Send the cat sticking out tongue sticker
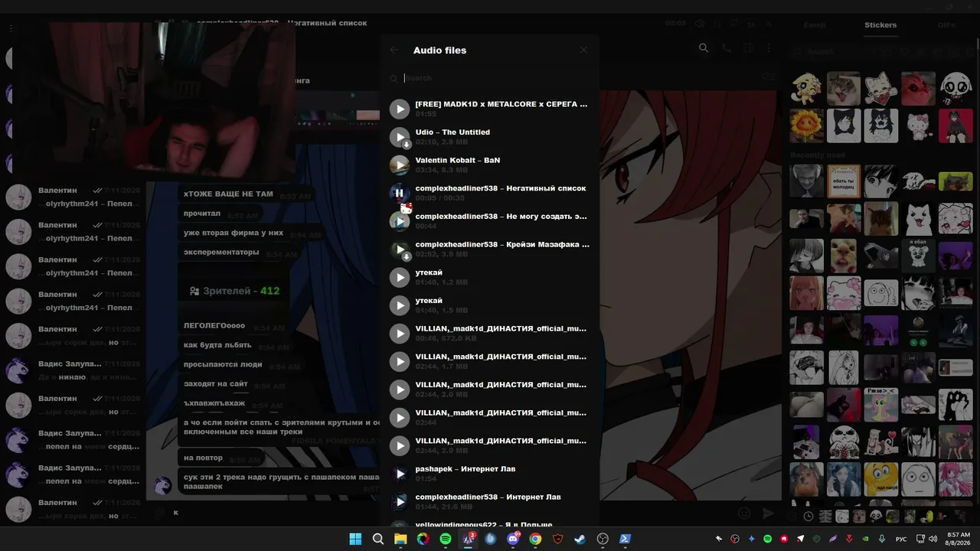This screenshot has width=980, height=551. tap(844, 89)
